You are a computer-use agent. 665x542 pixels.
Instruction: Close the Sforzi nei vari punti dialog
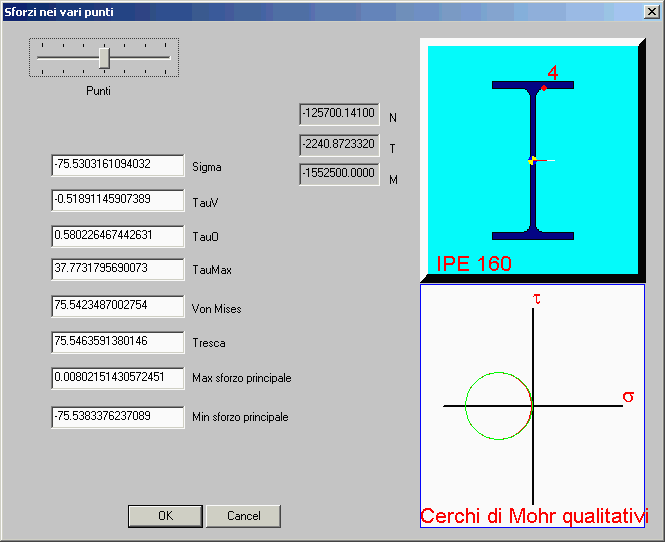651,11
